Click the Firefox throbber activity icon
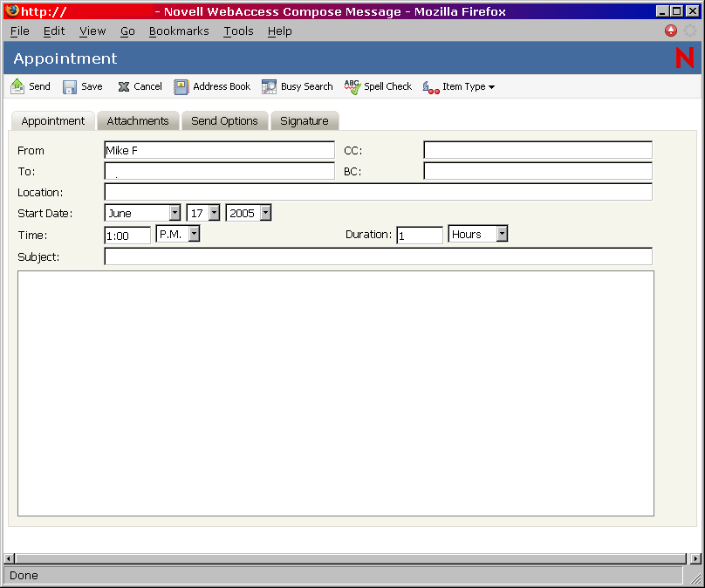This screenshot has width=705, height=588. click(689, 31)
